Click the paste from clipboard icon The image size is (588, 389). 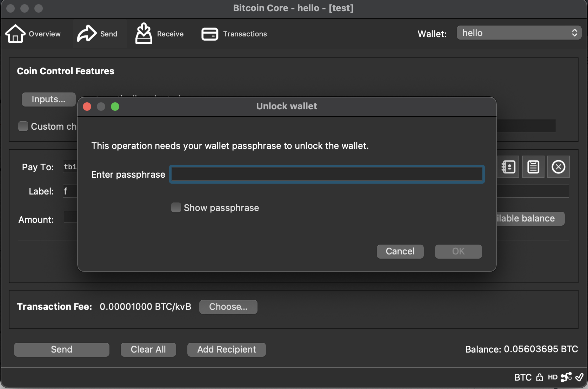(533, 167)
